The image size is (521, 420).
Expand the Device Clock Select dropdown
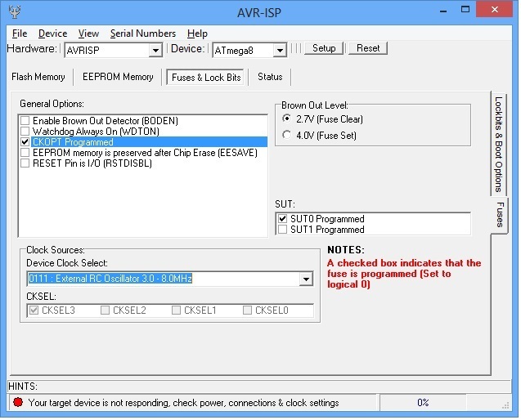pos(306,279)
